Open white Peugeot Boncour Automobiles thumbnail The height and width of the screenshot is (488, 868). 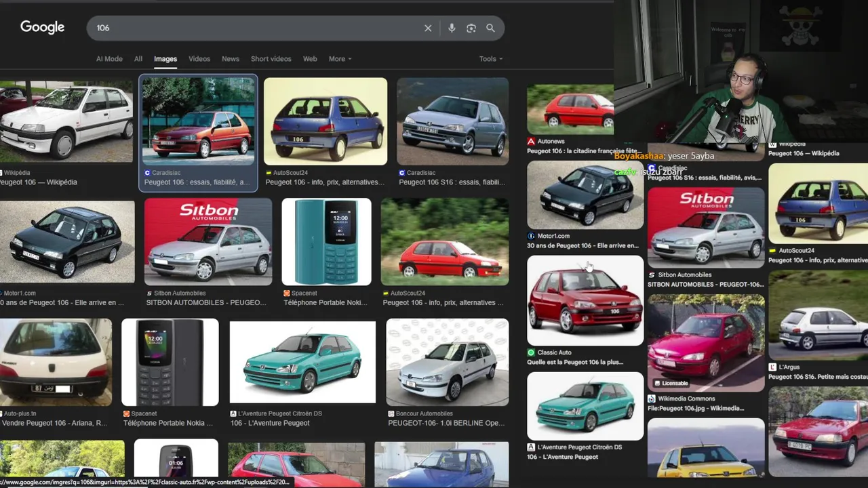[x=448, y=362]
